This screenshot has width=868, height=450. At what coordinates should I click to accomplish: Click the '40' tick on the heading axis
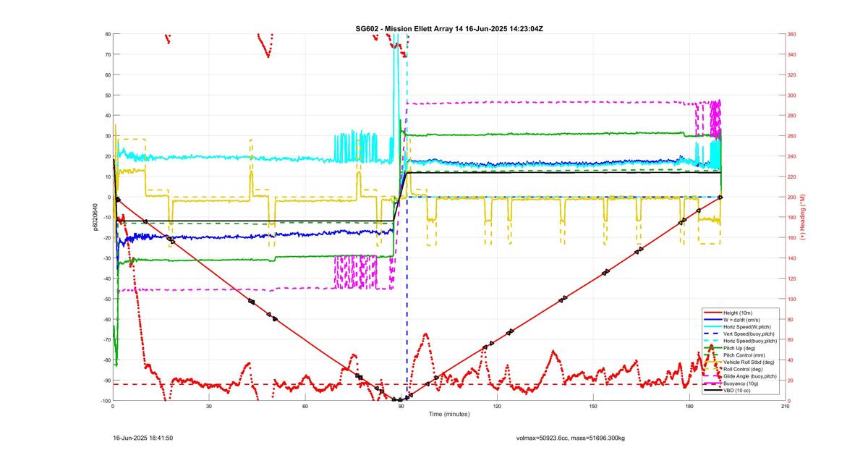(791, 360)
